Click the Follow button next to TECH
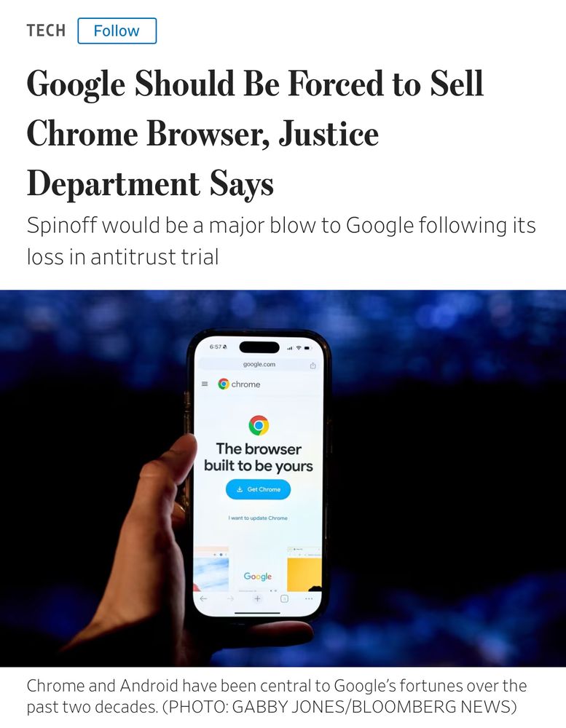This screenshot has width=566, height=728. point(117,31)
